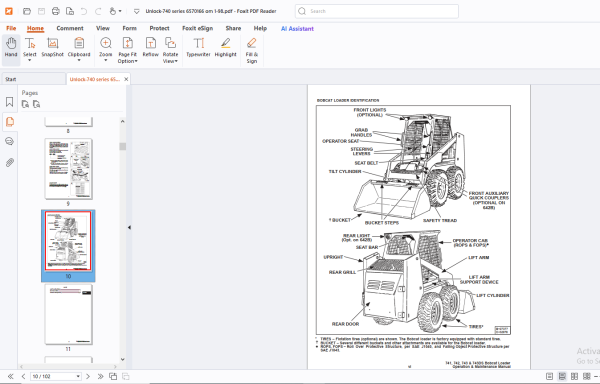Open the Foxit eSign tab
600x384 pixels.
click(x=197, y=28)
